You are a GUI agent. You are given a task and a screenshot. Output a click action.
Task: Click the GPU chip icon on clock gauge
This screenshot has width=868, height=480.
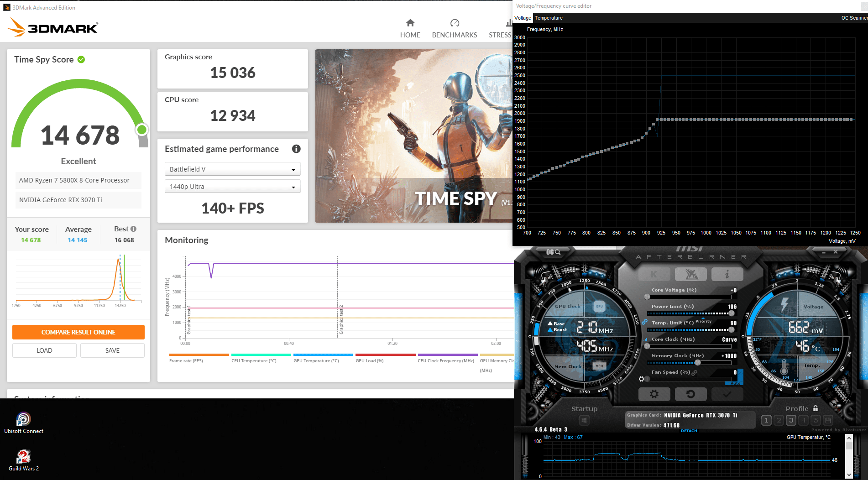point(599,307)
